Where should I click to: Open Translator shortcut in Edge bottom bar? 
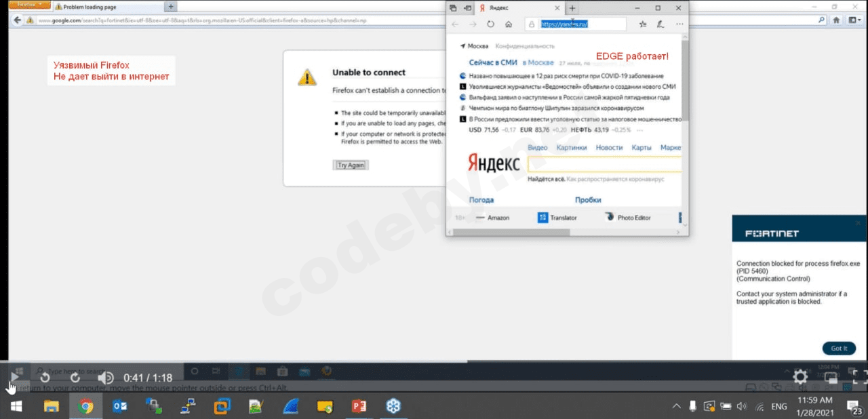[557, 218]
